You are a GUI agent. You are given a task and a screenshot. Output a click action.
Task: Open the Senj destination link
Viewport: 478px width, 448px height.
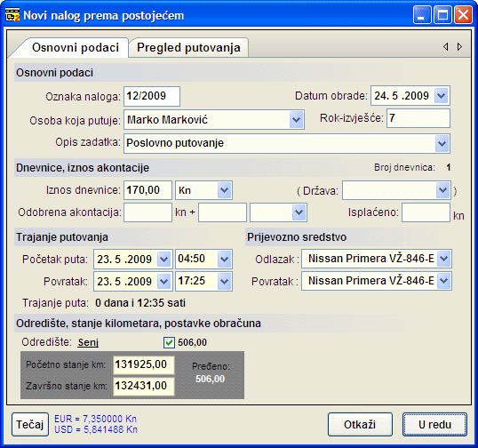88,342
